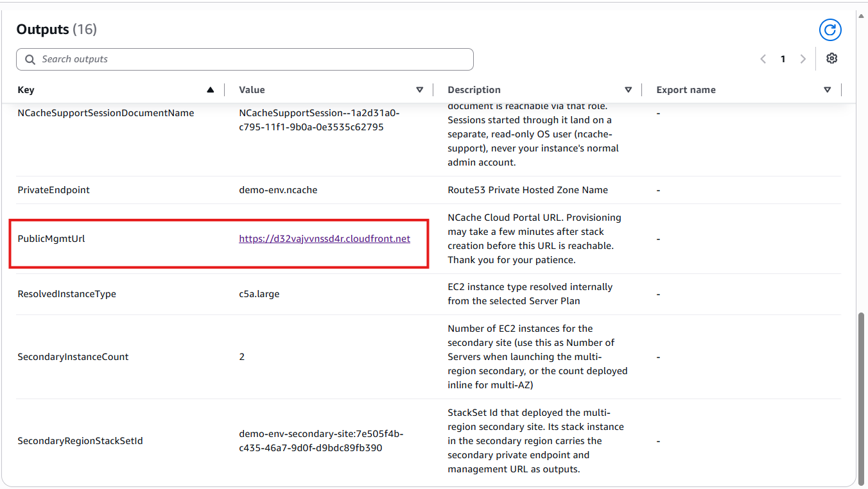
Task: Click the NCache Cloud Portal URL description
Action: point(534,239)
